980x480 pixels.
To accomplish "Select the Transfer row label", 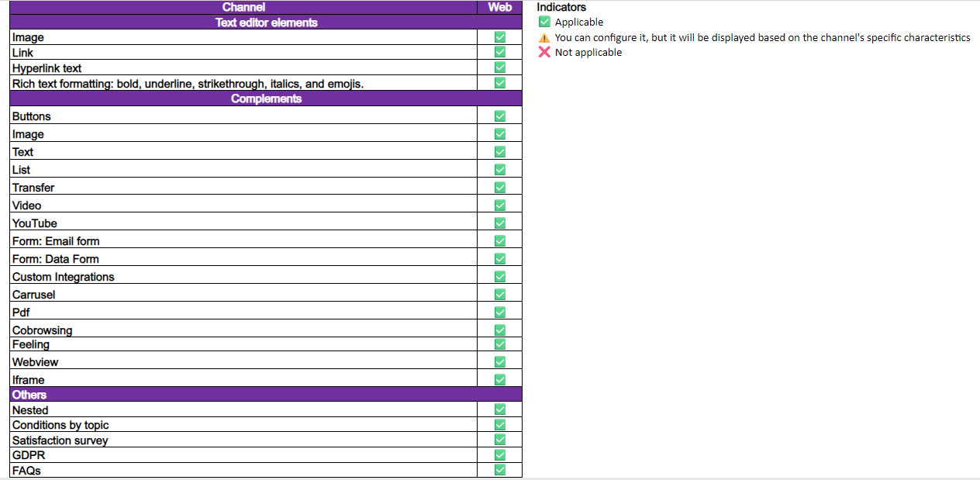I will pyautogui.click(x=33, y=188).
